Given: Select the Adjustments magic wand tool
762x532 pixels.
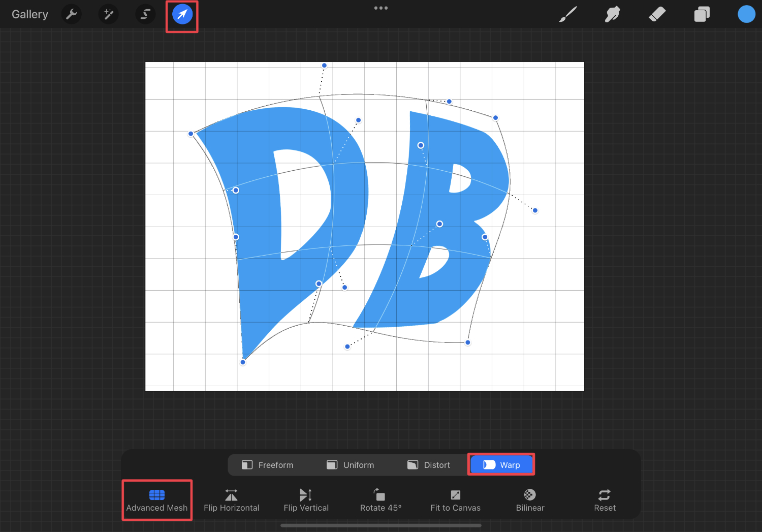Looking at the screenshot, I should (x=108, y=14).
